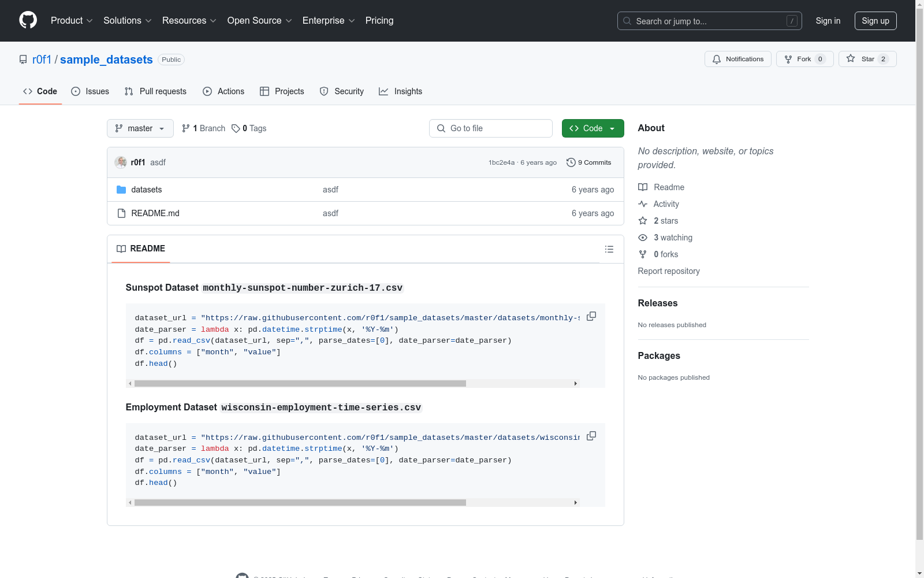Click left arrow of Sunspot code scrollbar
924x578 pixels.
(x=130, y=383)
